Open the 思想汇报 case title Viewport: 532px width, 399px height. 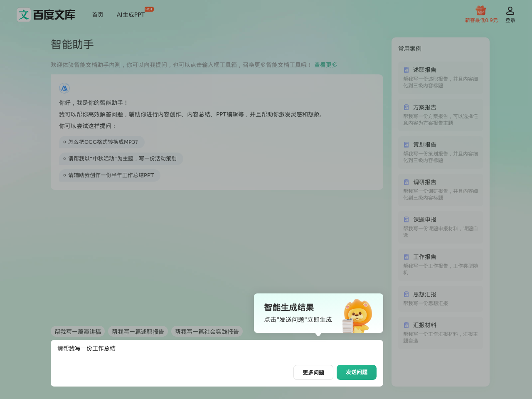coord(425,294)
